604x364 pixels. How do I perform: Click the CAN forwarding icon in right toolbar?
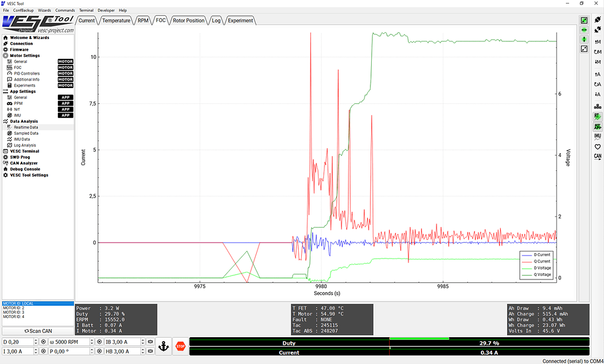coord(597,156)
